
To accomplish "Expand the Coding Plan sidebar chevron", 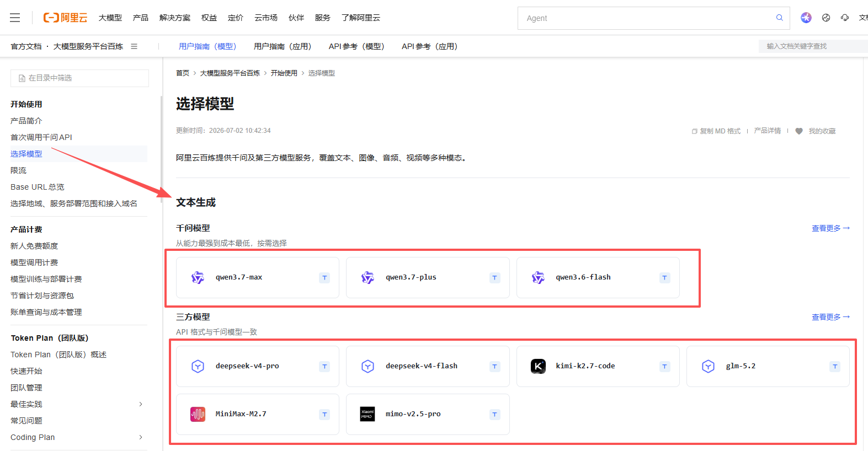I will tap(141, 437).
